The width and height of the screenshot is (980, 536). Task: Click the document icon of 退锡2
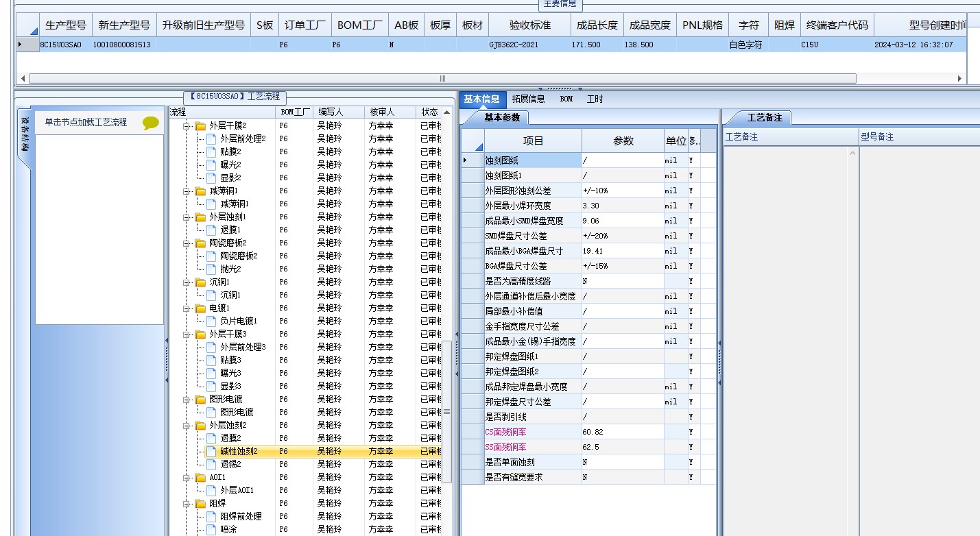tap(211, 465)
